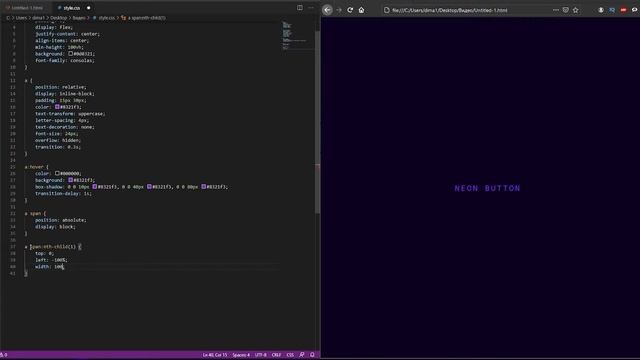Click the red extension icon in browser toolbar
640x360 pixels.
point(623,10)
